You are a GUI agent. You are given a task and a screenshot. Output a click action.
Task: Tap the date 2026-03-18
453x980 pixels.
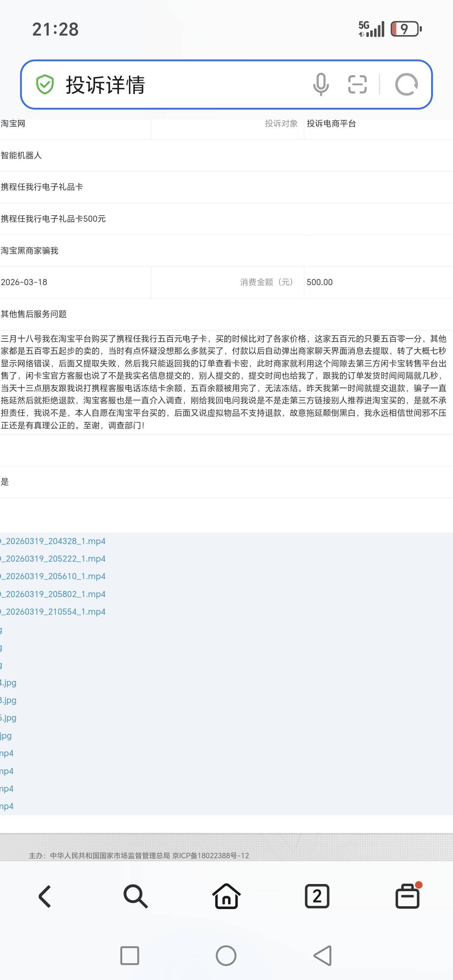(x=24, y=282)
